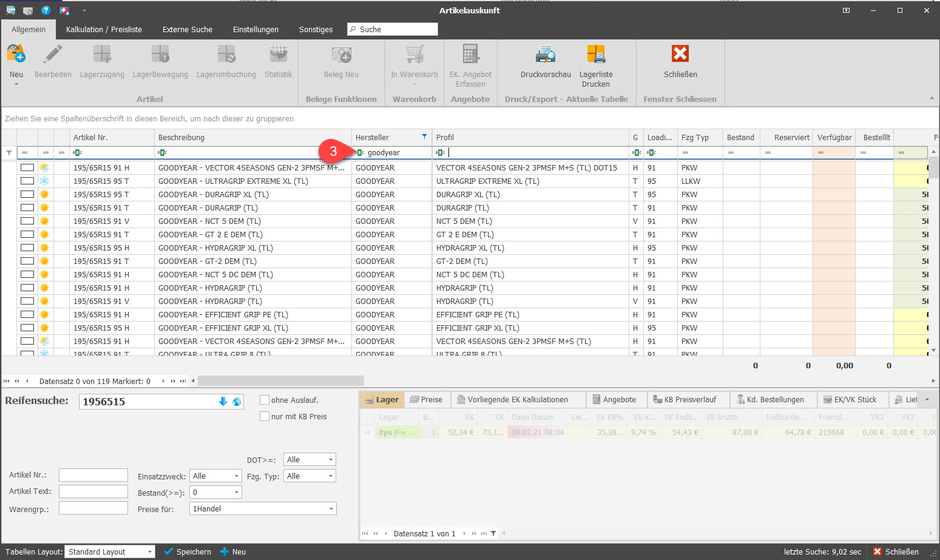Click the Bearbeiten pencil icon
This screenshot has width=940, height=560.
pos(53,55)
